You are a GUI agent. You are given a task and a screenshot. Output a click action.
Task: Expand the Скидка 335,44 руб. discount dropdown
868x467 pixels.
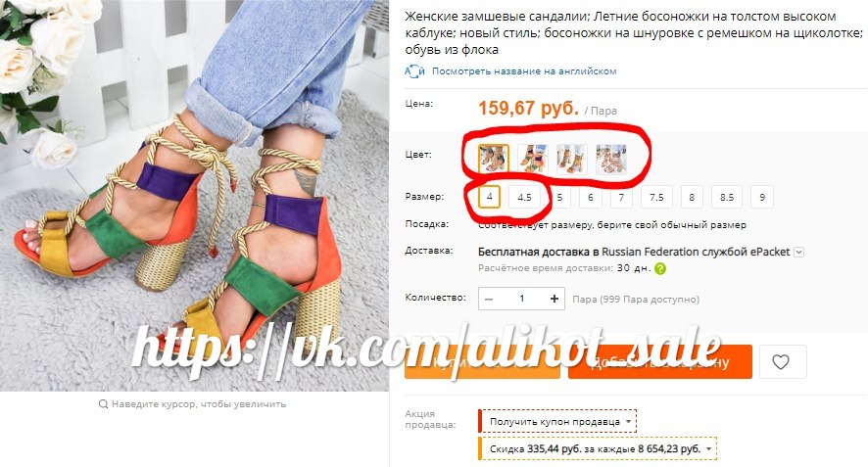pos(598,448)
